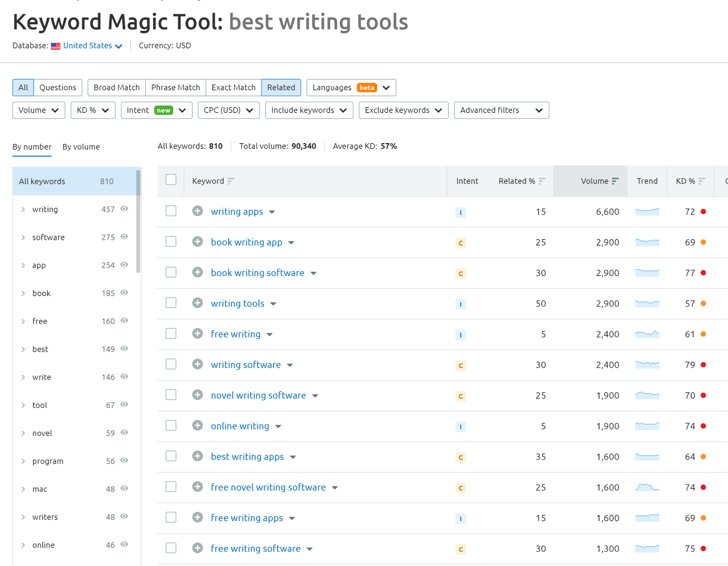Click sort icon beside KD % header
The height and width of the screenshot is (566, 728).
click(702, 181)
